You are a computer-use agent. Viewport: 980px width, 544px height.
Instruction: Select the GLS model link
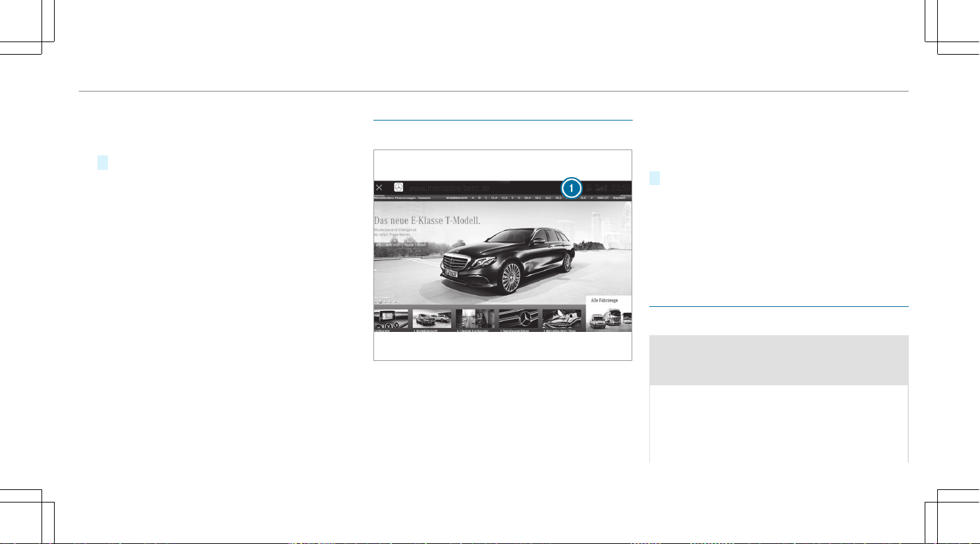[x=558, y=198]
